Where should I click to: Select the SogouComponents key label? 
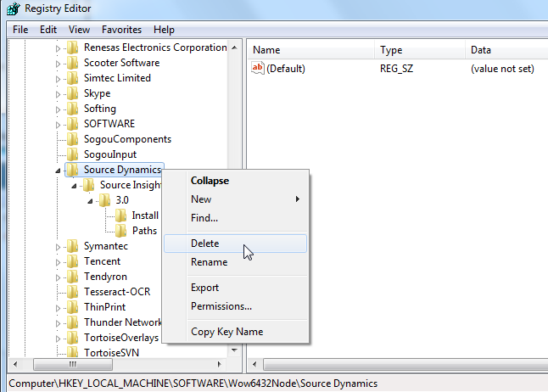point(127,139)
